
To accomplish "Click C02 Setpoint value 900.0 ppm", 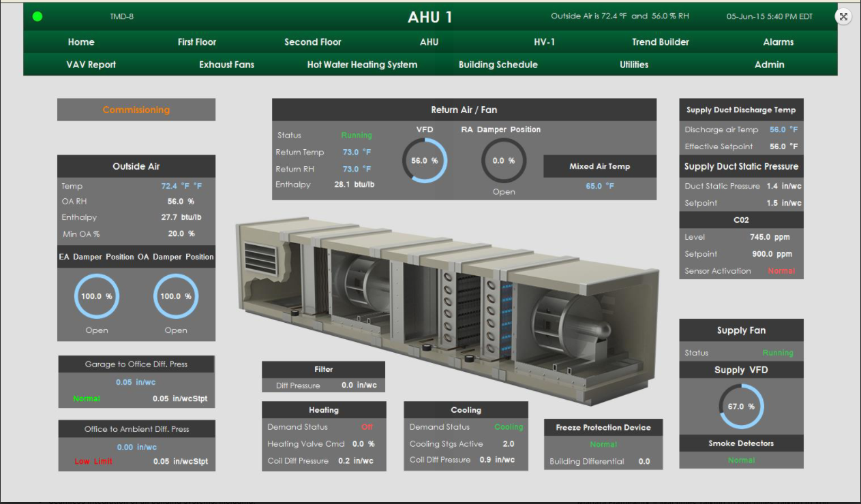I will click(771, 254).
